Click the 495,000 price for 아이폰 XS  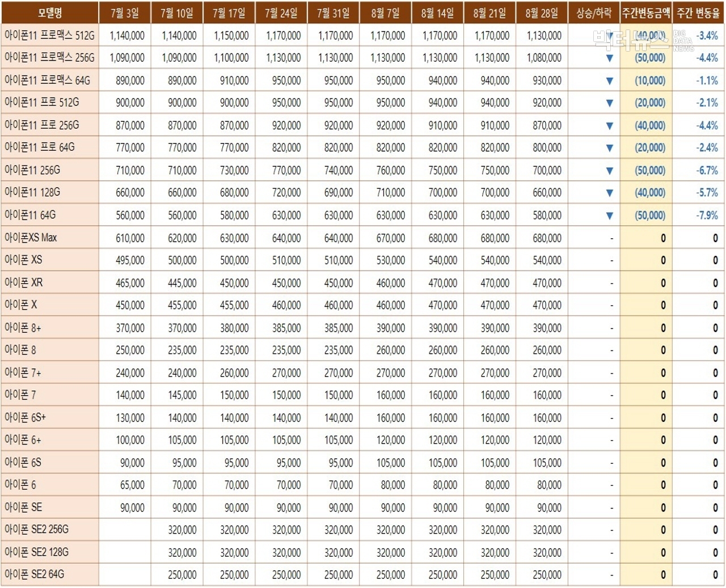[130, 260]
